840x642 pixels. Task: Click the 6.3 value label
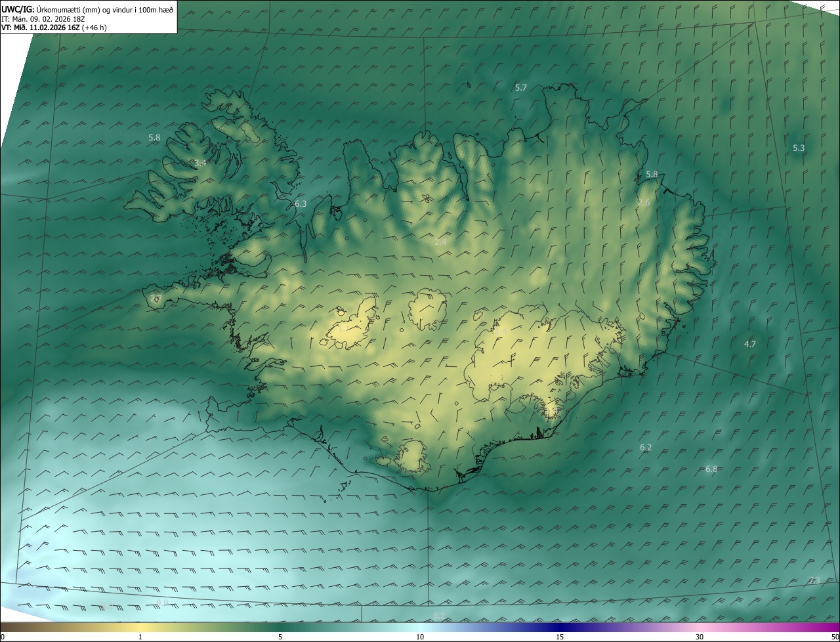(301, 204)
